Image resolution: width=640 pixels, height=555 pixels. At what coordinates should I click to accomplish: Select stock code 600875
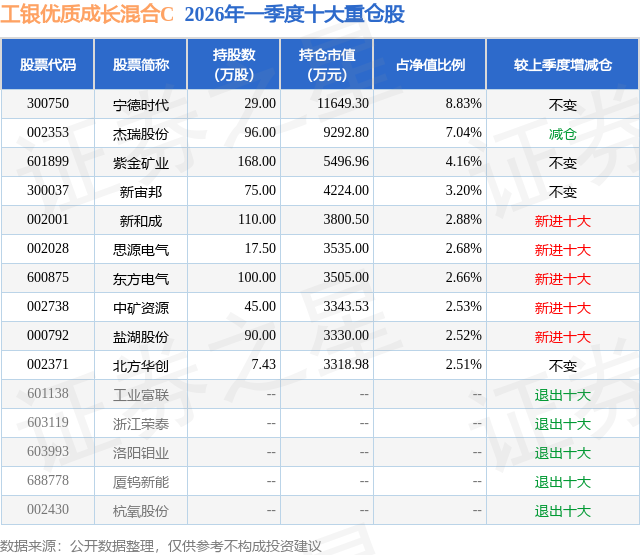tap(48, 278)
